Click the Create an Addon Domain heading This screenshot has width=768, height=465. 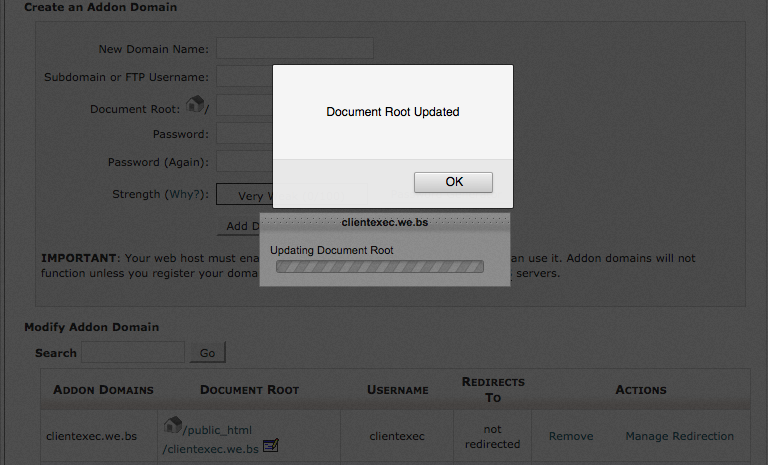point(100,7)
